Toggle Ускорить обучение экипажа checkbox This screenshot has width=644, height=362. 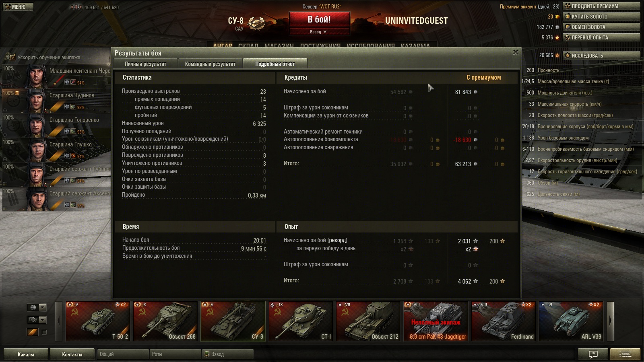13,57
